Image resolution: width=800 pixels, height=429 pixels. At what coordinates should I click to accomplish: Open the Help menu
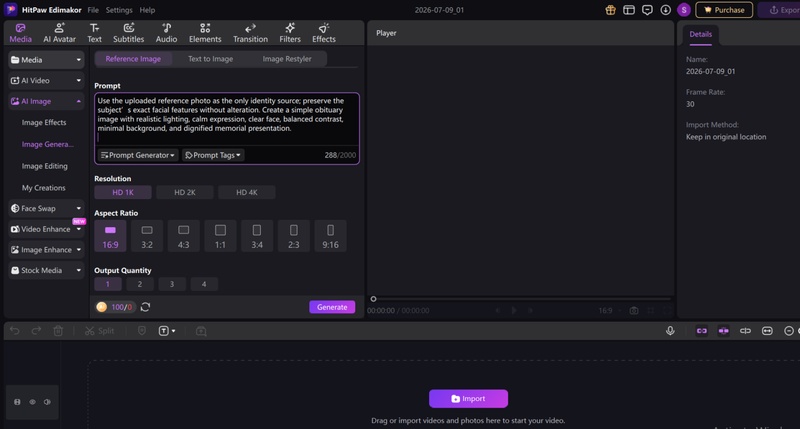point(147,10)
